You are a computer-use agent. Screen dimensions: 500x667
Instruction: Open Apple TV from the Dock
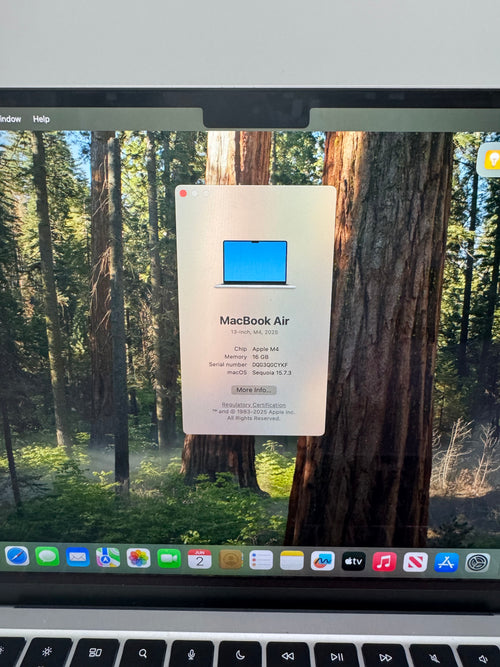[354, 561]
